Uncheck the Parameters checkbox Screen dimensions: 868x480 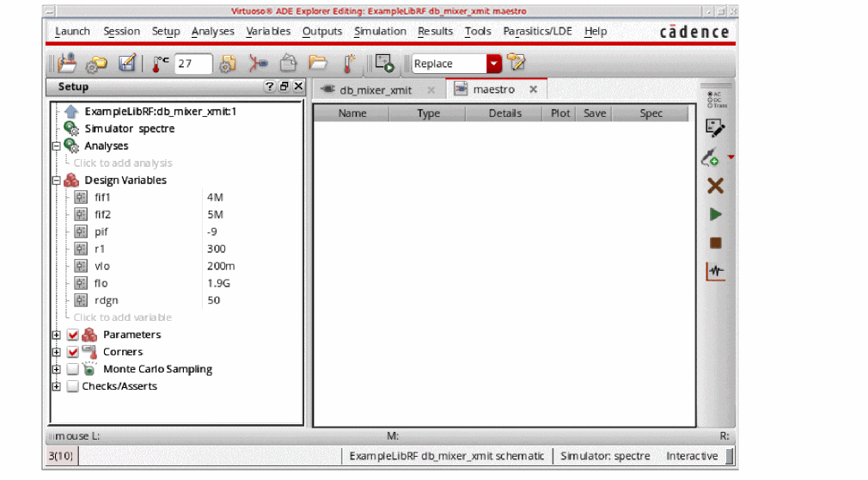click(73, 335)
